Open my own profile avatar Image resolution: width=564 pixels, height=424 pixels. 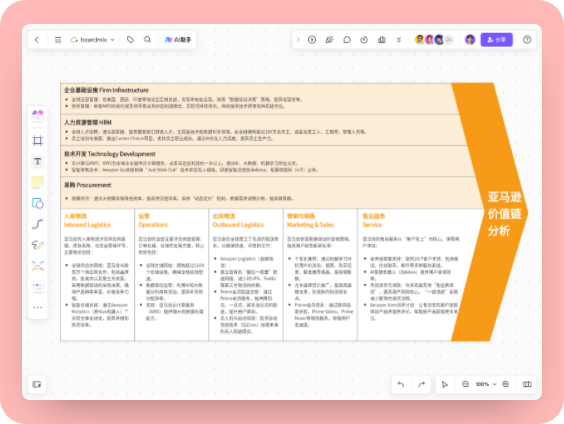(x=470, y=40)
